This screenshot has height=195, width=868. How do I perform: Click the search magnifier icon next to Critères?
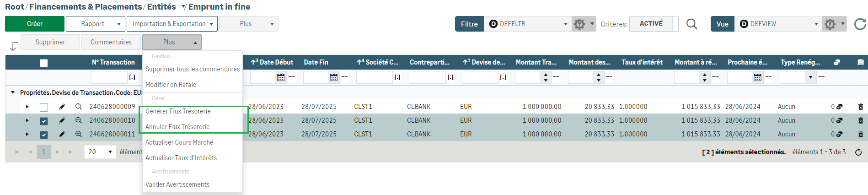pyautogui.click(x=692, y=24)
